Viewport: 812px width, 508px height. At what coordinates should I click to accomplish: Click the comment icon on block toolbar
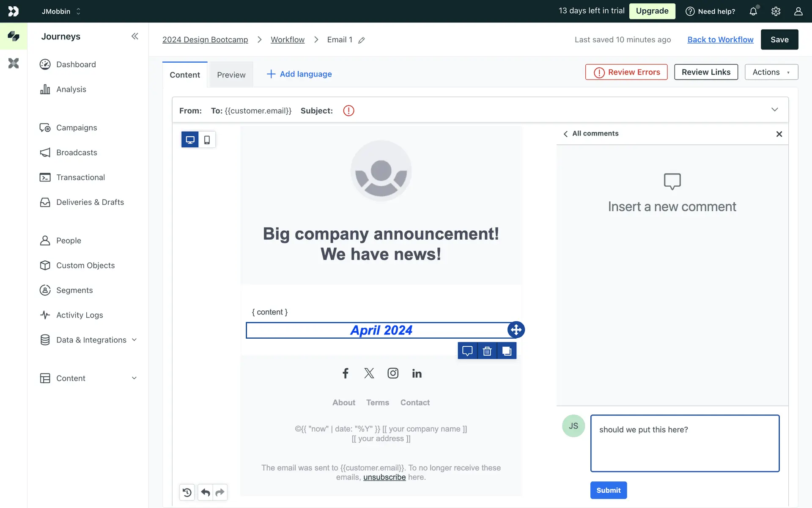(467, 351)
